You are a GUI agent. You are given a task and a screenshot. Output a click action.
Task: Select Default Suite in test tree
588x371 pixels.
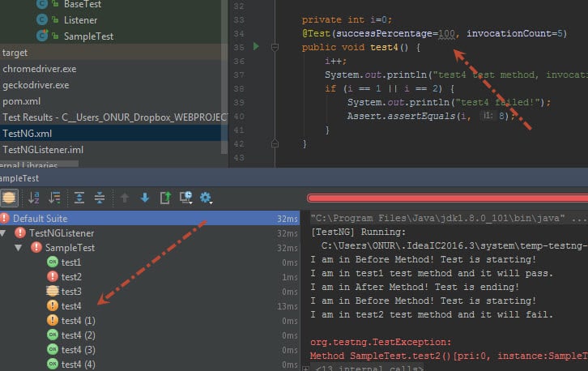click(150, 219)
